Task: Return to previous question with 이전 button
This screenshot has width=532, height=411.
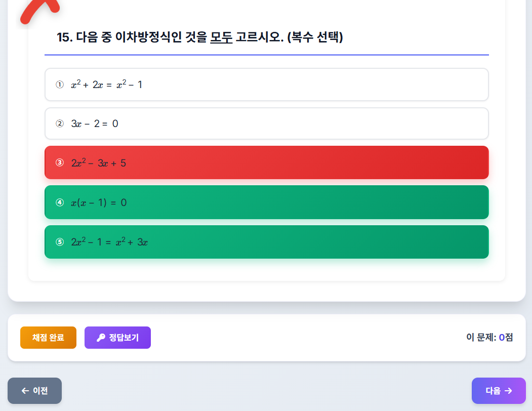Action: [x=34, y=391]
